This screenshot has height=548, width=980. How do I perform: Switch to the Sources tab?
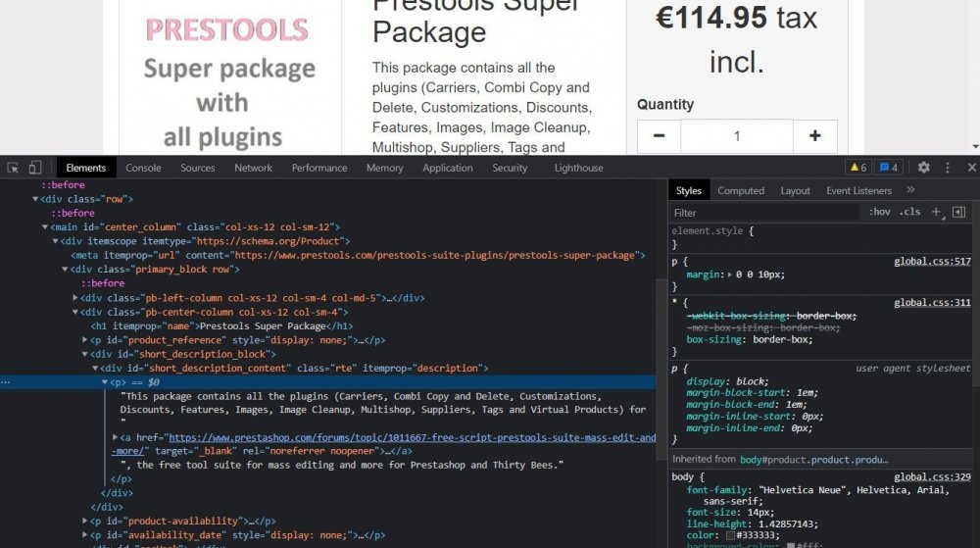198,168
